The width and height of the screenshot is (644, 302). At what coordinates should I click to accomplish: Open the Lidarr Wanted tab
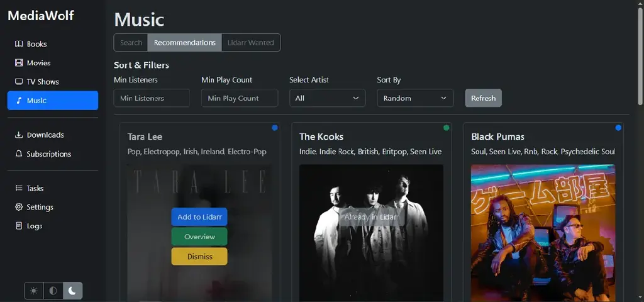(250, 43)
